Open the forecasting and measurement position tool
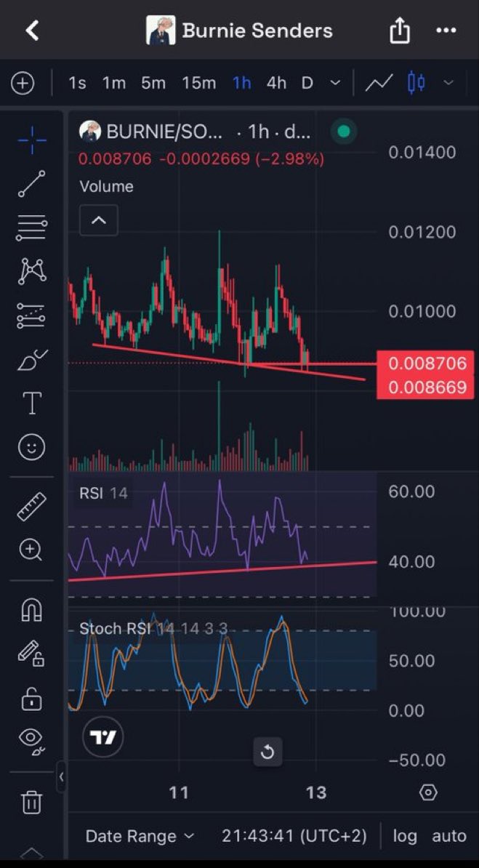 pos(32,315)
